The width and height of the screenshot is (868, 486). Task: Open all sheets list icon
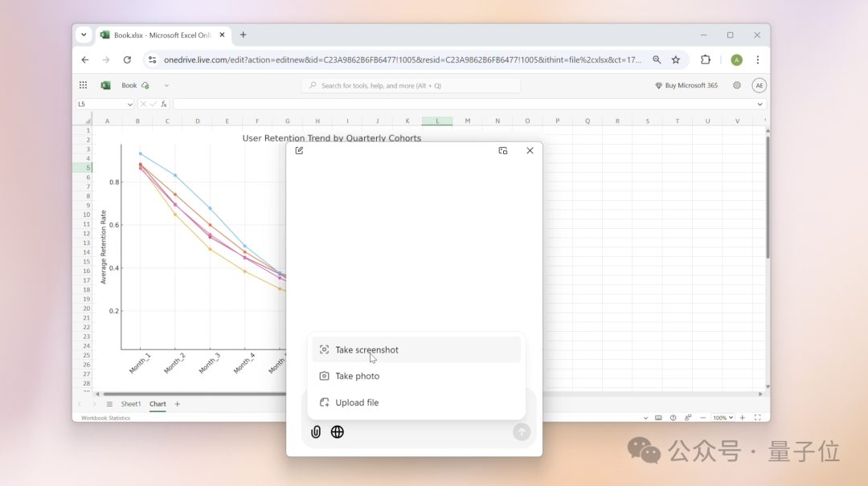pos(109,404)
